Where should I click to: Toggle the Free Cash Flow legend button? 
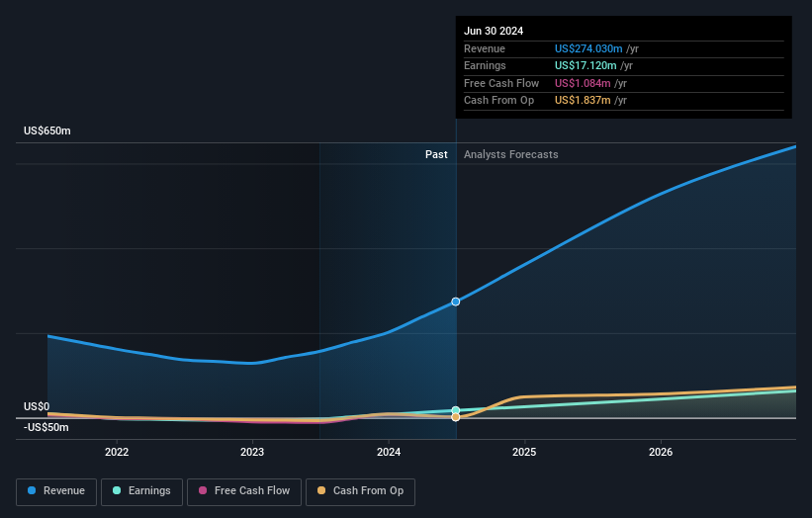coord(244,491)
